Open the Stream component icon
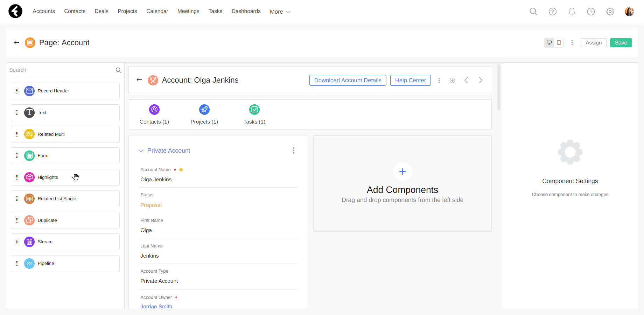Screen dimensions: 644x315 point(29,242)
